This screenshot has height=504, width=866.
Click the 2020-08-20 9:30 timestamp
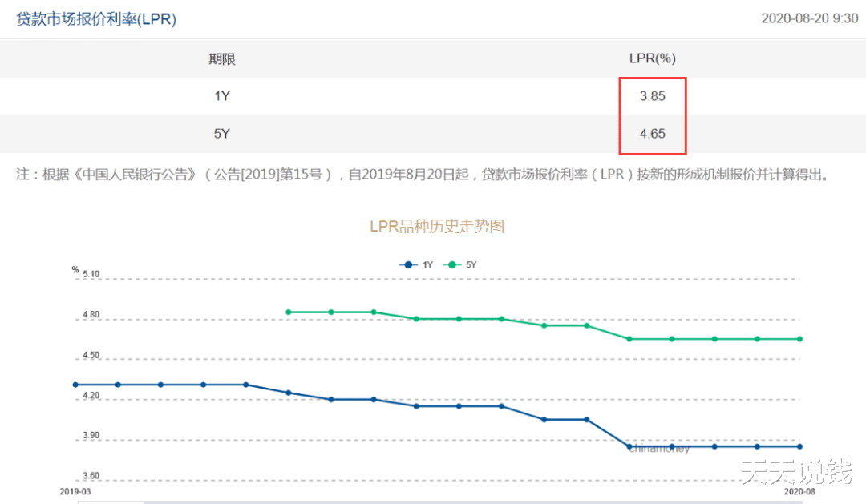point(809,18)
